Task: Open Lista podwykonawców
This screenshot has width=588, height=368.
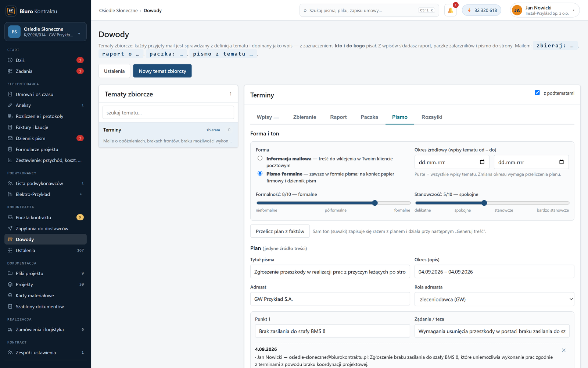Action: click(46, 183)
